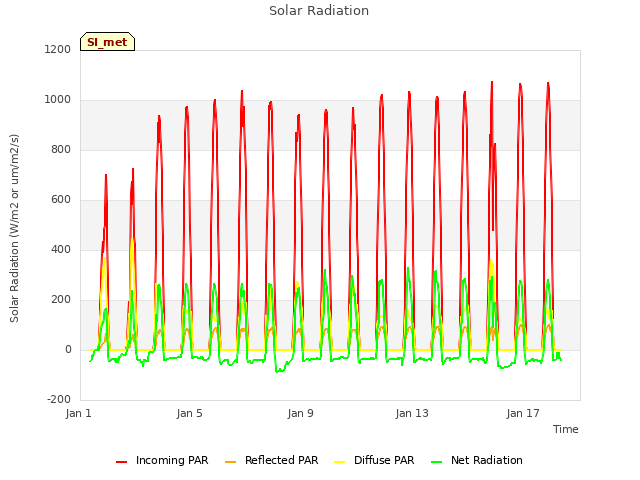Click the yellow Diffuse PAR legend swatch
The image size is (640, 480).
click(x=339, y=462)
